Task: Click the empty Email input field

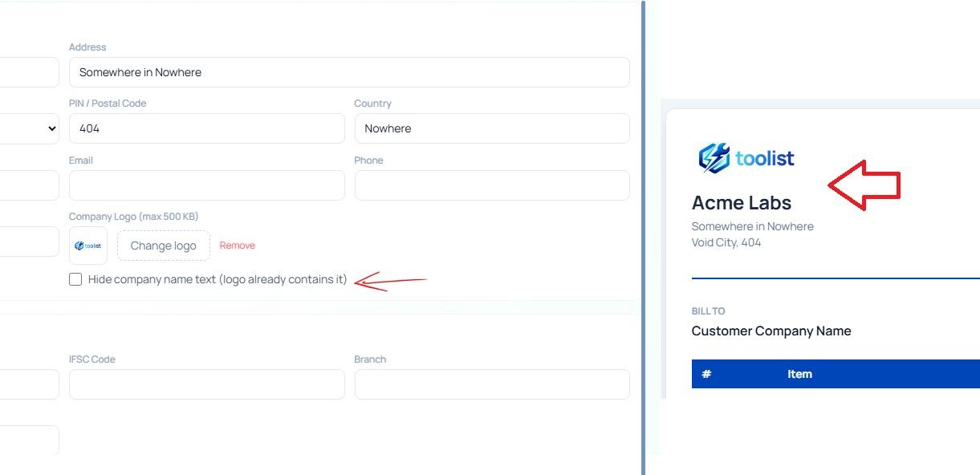Action: click(x=206, y=185)
